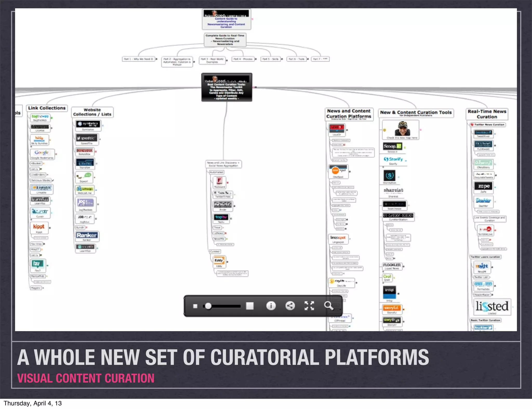Select the Listed logo node
532x409 pixels.
pos(492,307)
